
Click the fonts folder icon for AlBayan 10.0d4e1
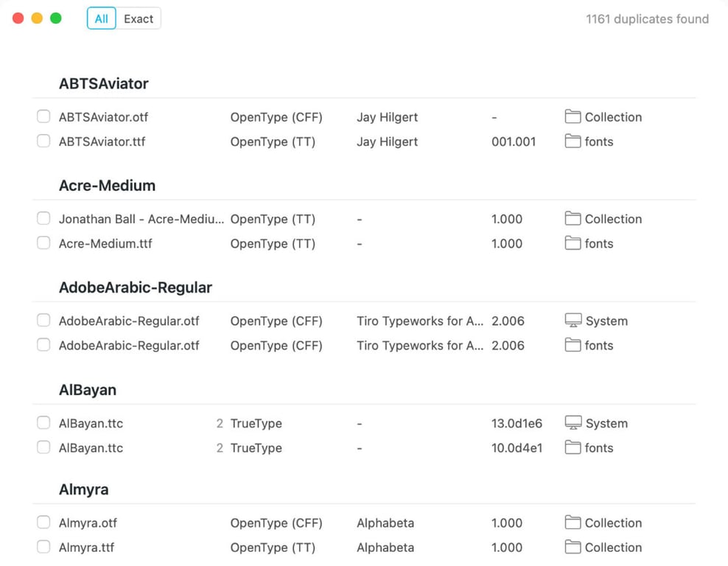click(x=573, y=447)
